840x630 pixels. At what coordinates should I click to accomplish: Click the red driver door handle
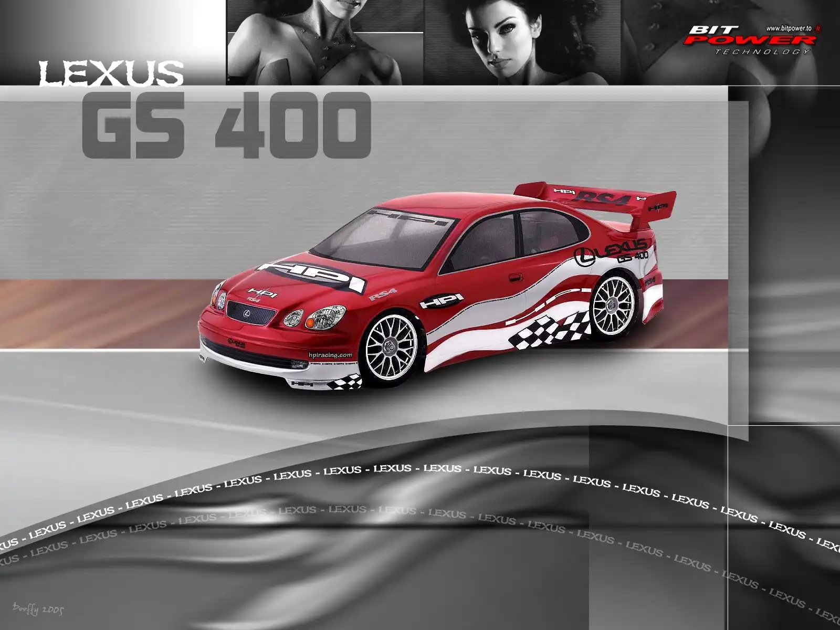(x=515, y=277)
